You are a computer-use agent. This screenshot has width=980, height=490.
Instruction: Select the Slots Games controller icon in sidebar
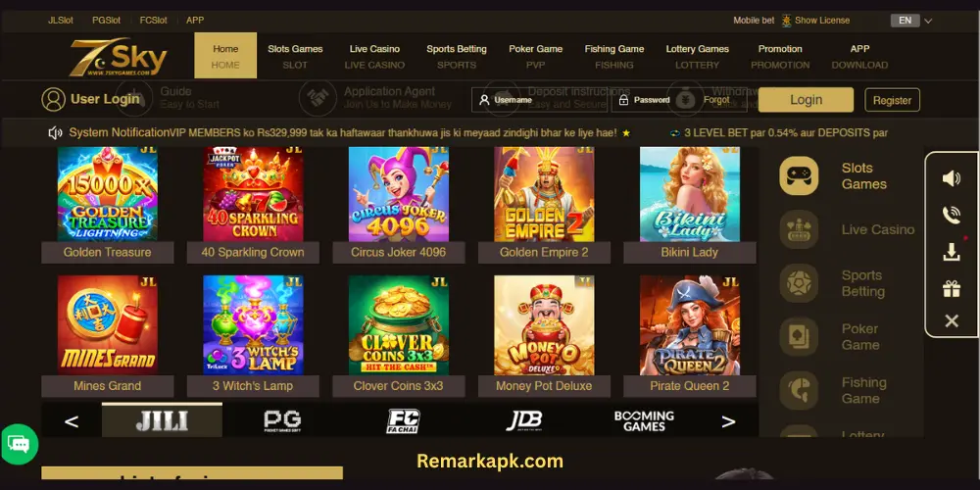(x=799, y=175)
